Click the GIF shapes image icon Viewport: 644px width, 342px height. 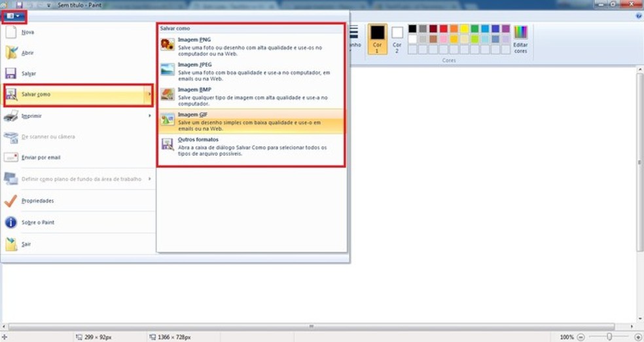168,119
